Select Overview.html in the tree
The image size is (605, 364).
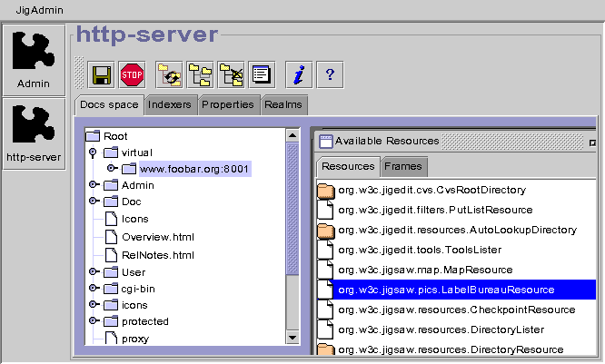157,237
